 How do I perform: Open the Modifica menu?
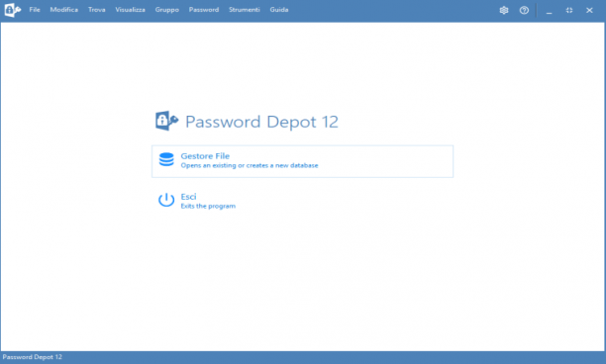(x=63, y=10)
